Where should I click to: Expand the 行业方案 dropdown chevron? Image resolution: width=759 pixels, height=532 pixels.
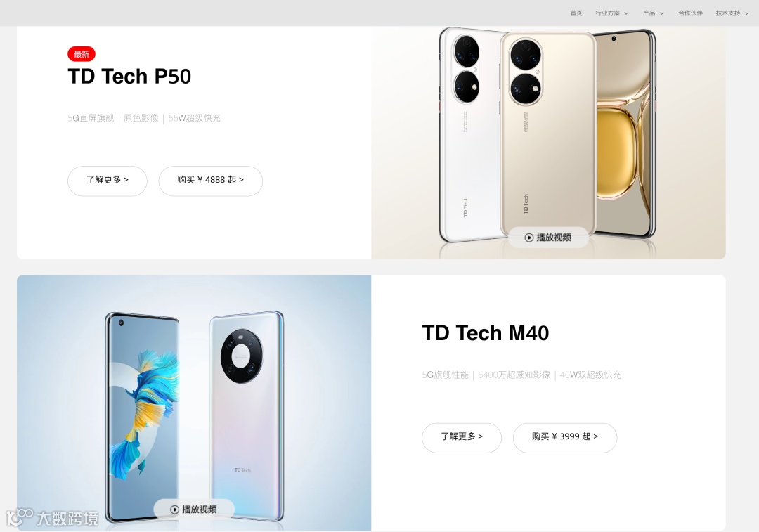tap(626, 13)
